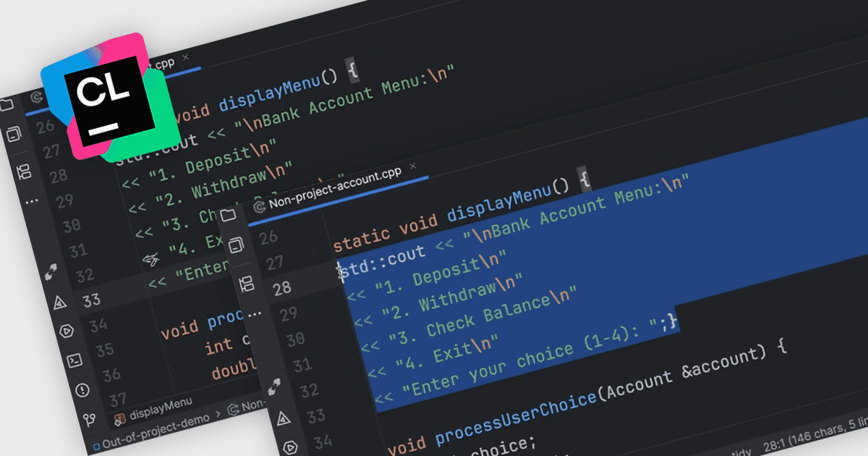Open Project folder panel in front window
The height and width of the screenshot is (456, 868).
click(229, 214)
